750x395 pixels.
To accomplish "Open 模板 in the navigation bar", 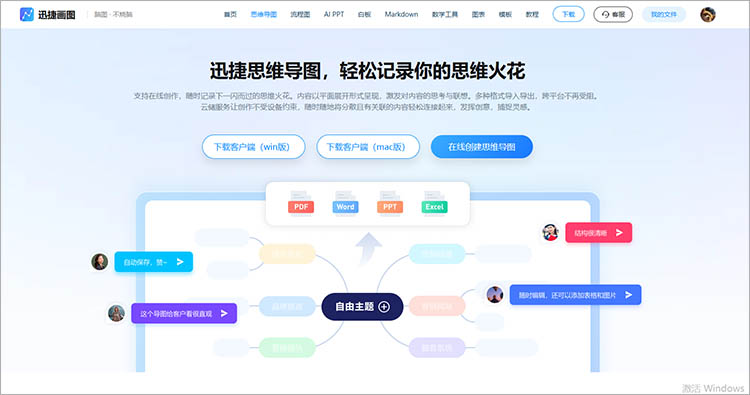I will point(505,14).
